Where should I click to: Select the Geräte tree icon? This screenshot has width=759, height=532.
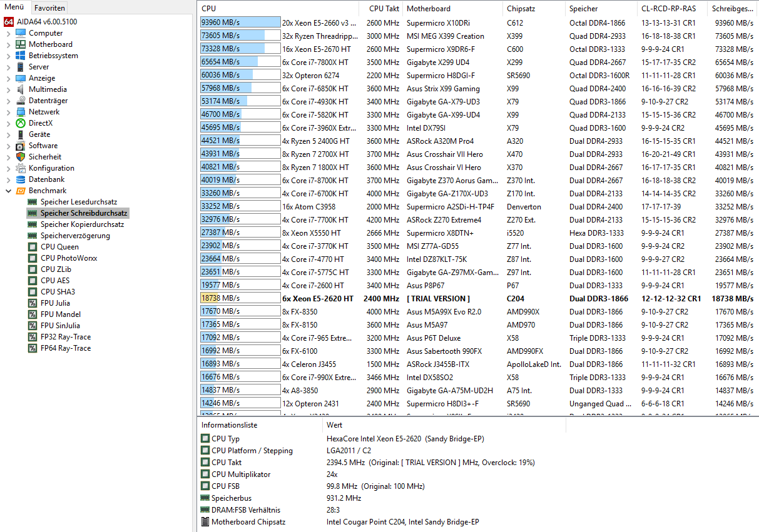(21, 134)
